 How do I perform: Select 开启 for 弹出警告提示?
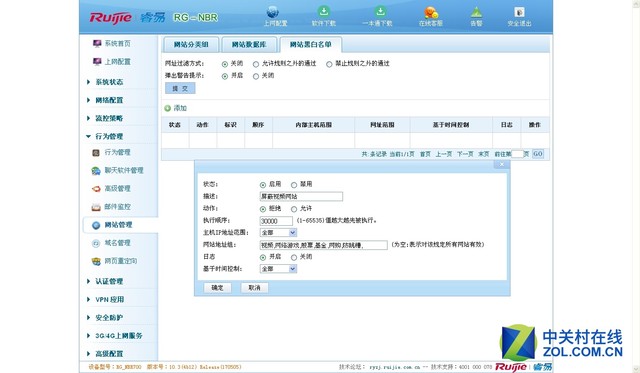click(x=224, y=76)
